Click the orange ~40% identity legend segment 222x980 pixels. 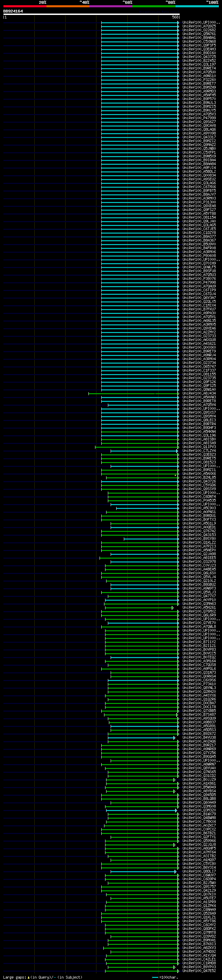click(68, 7)
